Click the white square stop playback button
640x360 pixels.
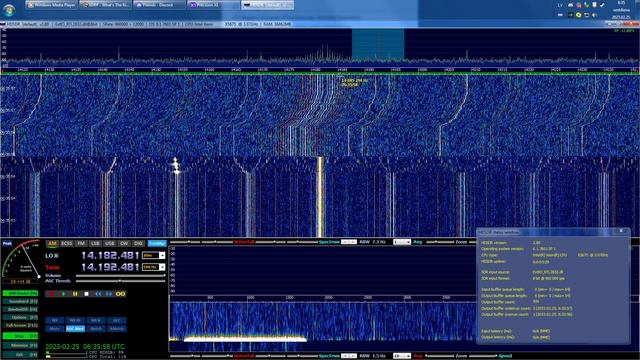86,294
